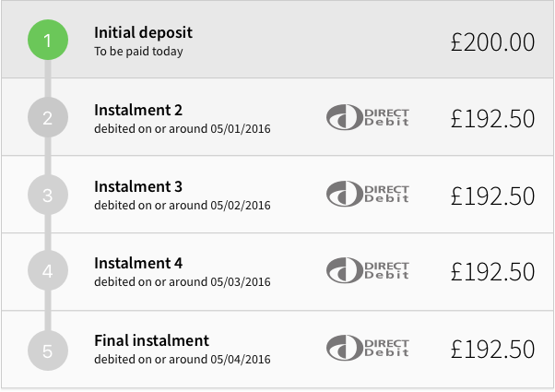Click the Direct Debit logo for Instalment 3
The width and height of the screenshot is (555, 392).
click(x=368, y=195)
